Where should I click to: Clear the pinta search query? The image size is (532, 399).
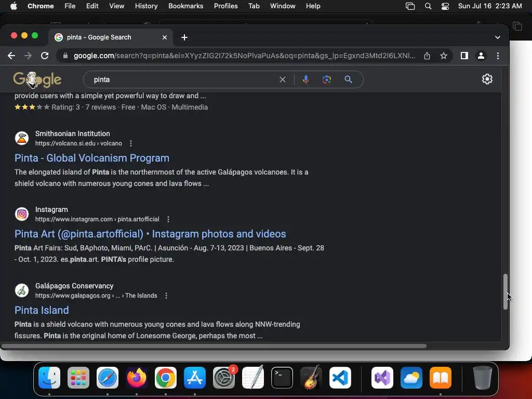tap(282, 79)
